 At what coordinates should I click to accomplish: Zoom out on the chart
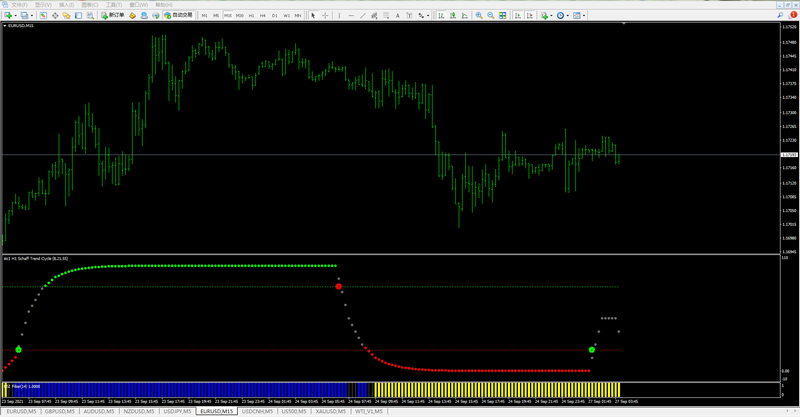pyautogui.click(x=491, y=16)
